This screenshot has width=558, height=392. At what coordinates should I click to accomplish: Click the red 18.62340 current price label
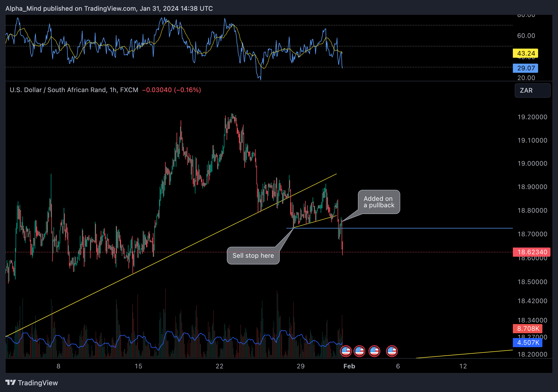pyautogui.click(x=532, y=252)
